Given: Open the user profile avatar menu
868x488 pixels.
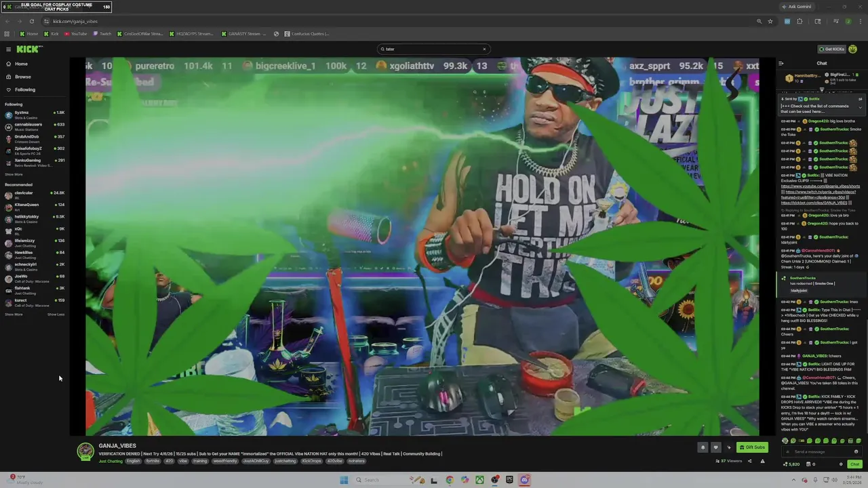Looking at the screenshot, I should (853, 49).
